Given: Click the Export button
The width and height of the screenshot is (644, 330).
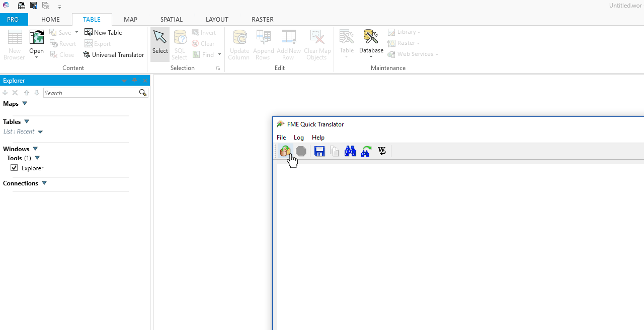Looking at the screenshot, I should pos(98,44).
